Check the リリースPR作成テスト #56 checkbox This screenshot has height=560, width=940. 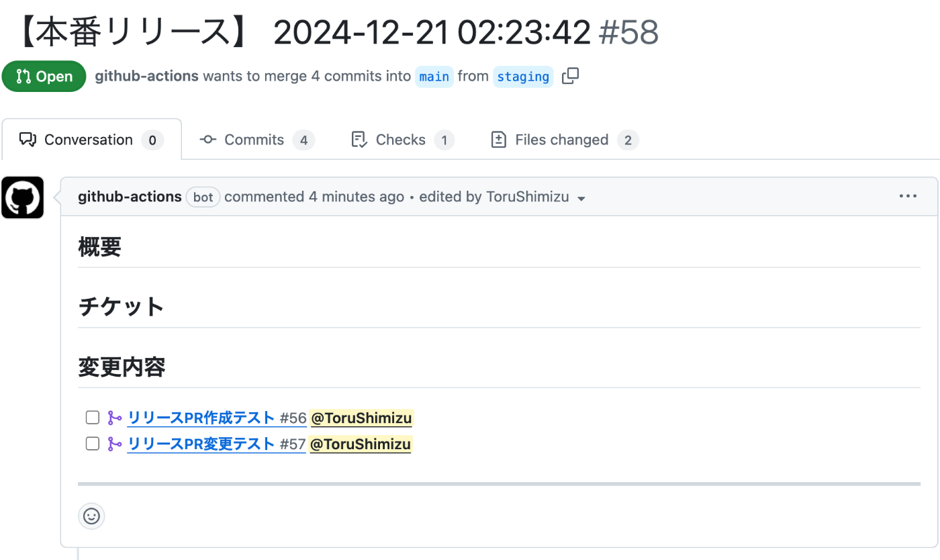click(x=93, y=418)
